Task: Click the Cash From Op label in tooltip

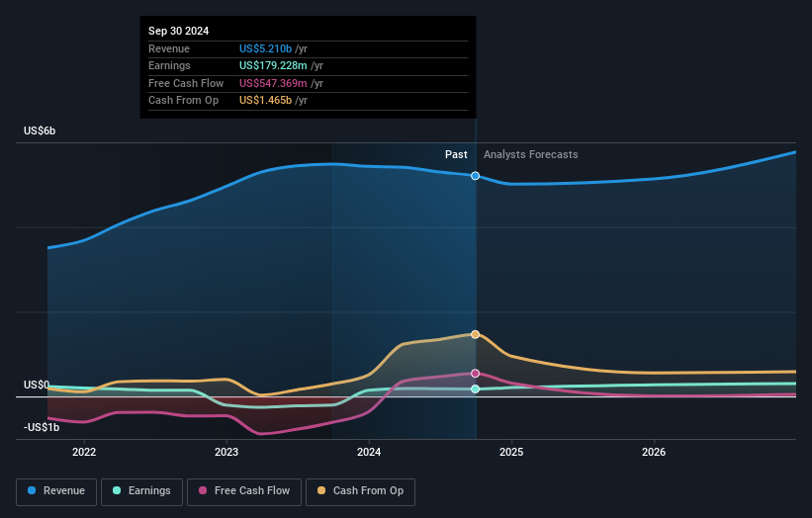Action: (183, 101)
